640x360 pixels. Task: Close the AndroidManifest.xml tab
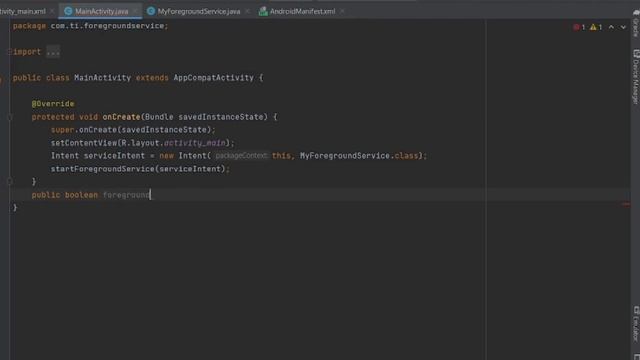point(342,11)
